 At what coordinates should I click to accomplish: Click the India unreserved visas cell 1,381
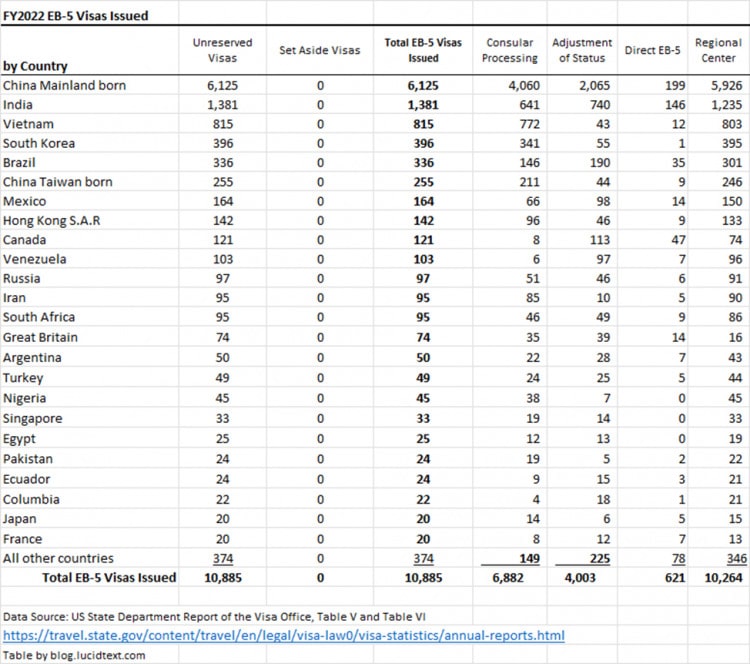pos(222,105)
